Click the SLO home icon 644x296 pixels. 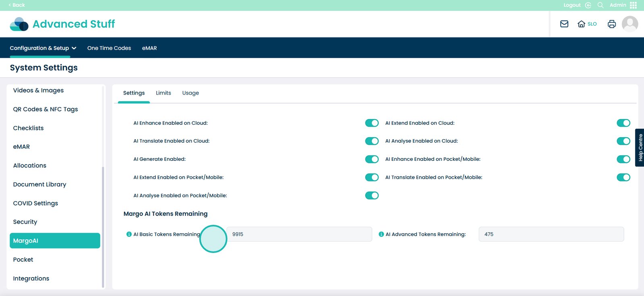click(581, 24)
